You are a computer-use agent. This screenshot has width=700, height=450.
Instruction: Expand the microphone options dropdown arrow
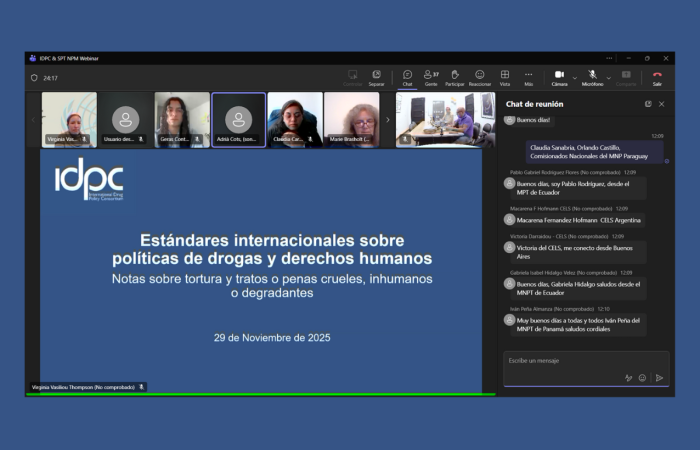point(608,77)
